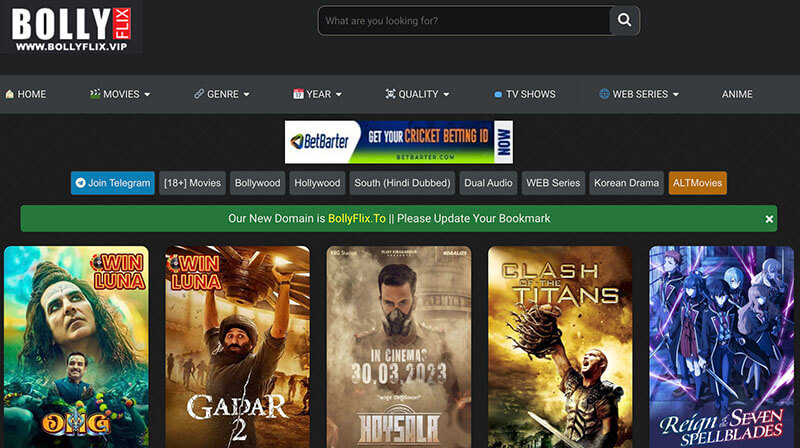Open the BetBarter cricket betting banner
The height and width of the screenshot is (448, 800).
398,142
